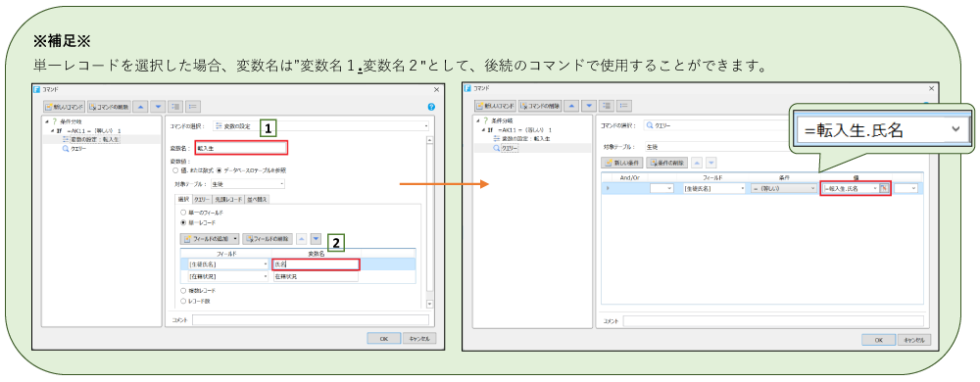
Task: Select 変数の設定：転入生 item in left tree
Action: (90, 140)
